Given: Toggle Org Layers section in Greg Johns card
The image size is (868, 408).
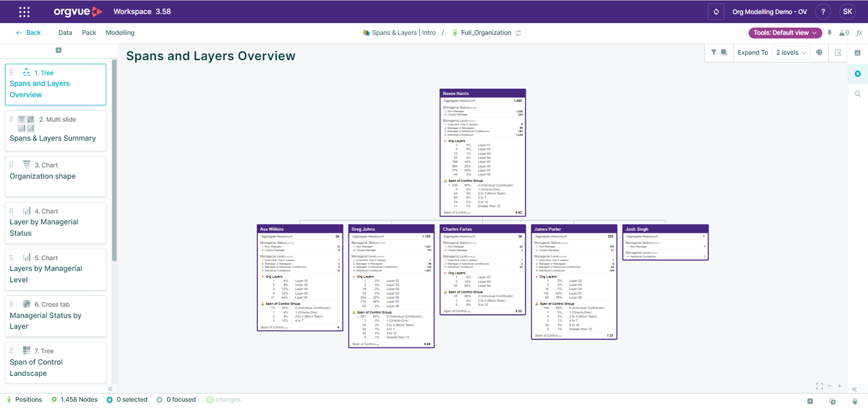Looking at the screenshot, I should tap(354, 277).
